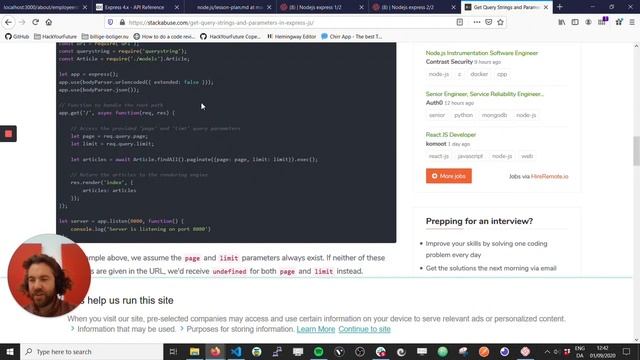
Task: Open Hemingway Editor bookmark
Action: tap(291, 36)
